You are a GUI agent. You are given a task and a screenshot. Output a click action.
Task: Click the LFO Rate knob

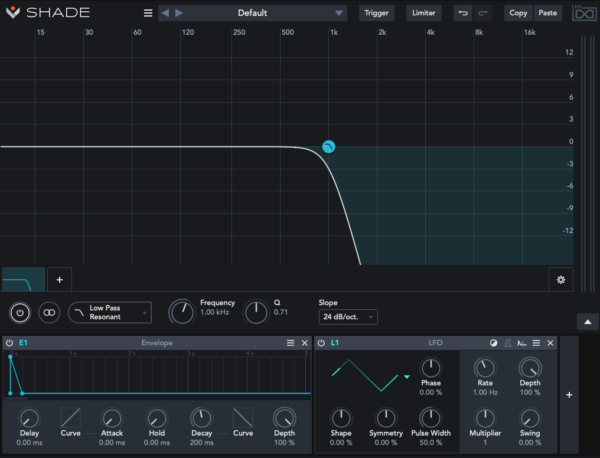pyautogui.click(x=485, y=368)
